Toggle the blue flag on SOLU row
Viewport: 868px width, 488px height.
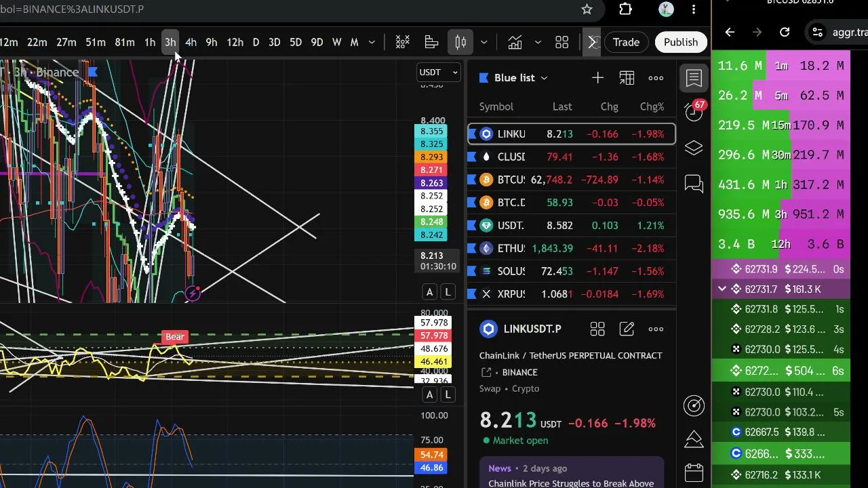473,271
